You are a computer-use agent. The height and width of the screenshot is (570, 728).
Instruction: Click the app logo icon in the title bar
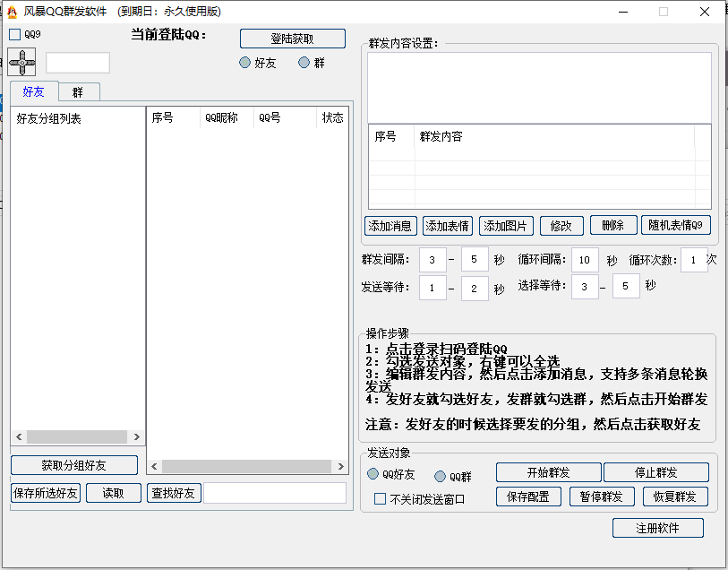[x=10, y=11]
